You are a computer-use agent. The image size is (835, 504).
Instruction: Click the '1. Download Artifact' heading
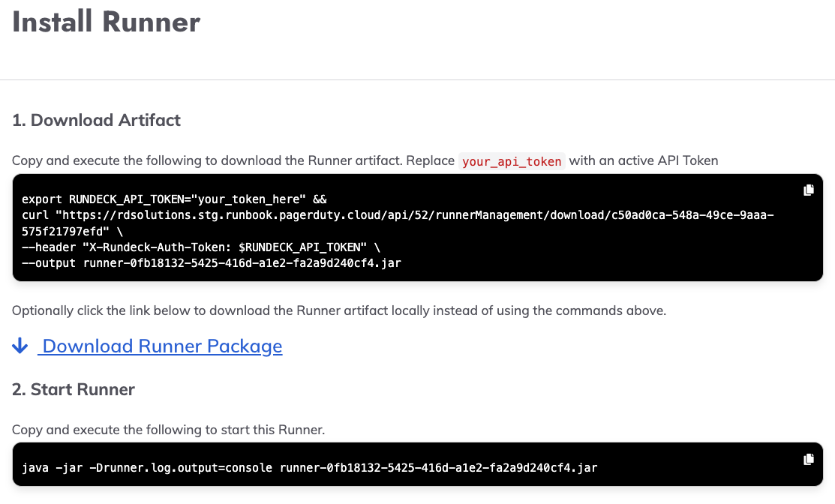tap(96, 120)
